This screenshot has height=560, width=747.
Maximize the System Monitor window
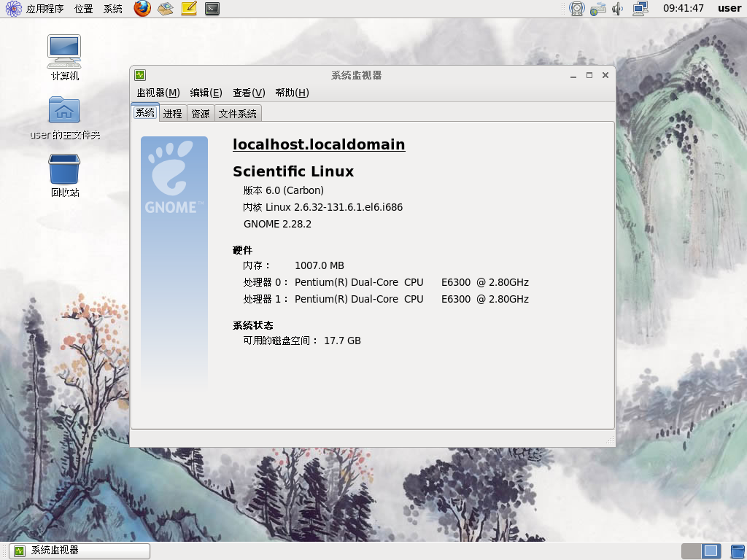coord(589,75)
